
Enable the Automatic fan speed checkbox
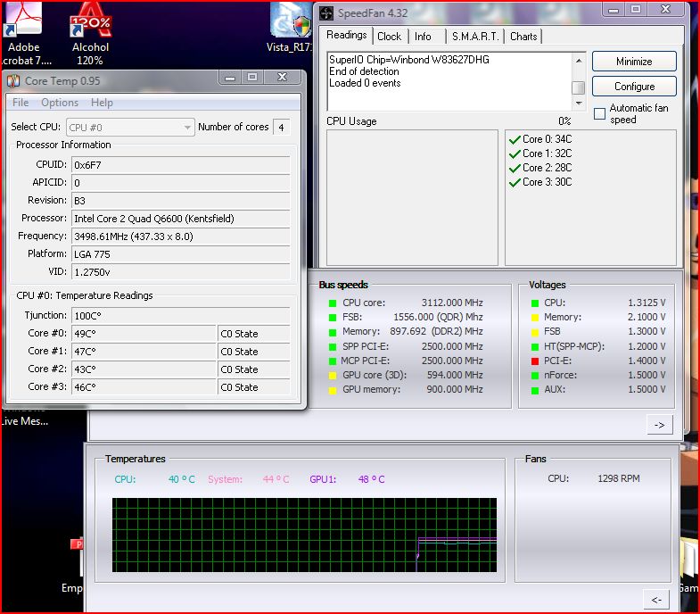(599, 113)
